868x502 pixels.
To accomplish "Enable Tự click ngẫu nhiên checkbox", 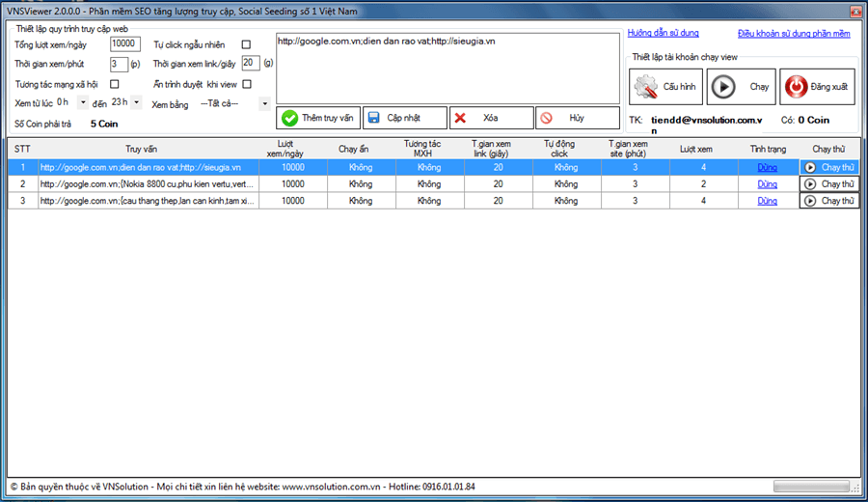I will 246,44.
